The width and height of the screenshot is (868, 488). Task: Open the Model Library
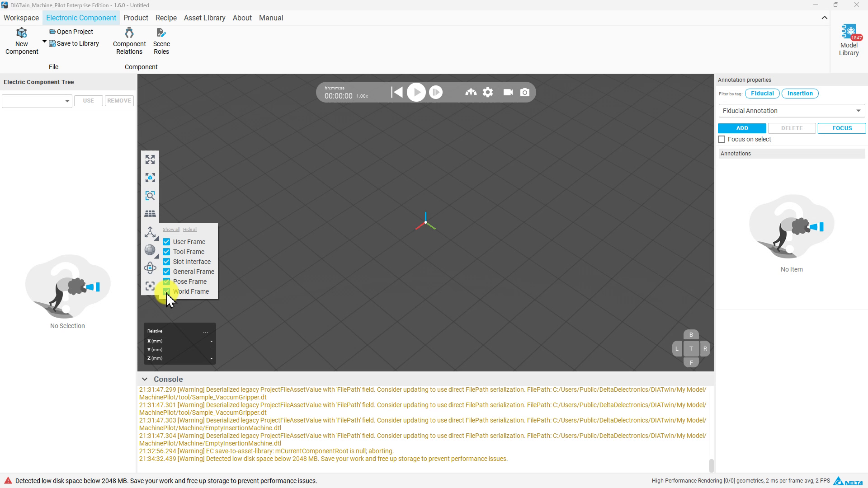(x=849, y=40)
